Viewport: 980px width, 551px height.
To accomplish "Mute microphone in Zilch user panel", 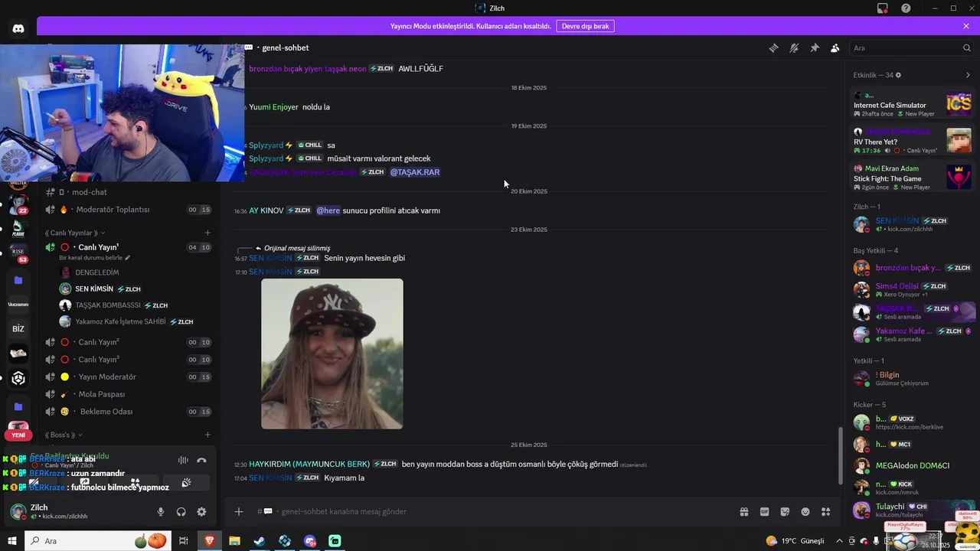I will pos(161,512).
